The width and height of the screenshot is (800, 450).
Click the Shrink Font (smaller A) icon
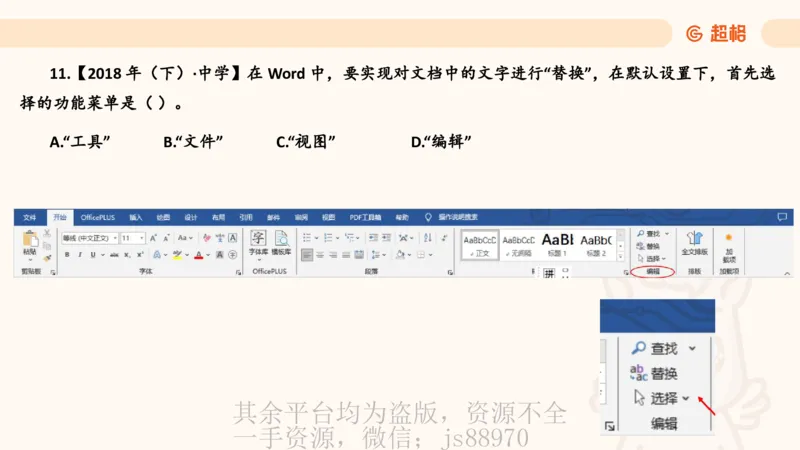(x=166, y=238)
